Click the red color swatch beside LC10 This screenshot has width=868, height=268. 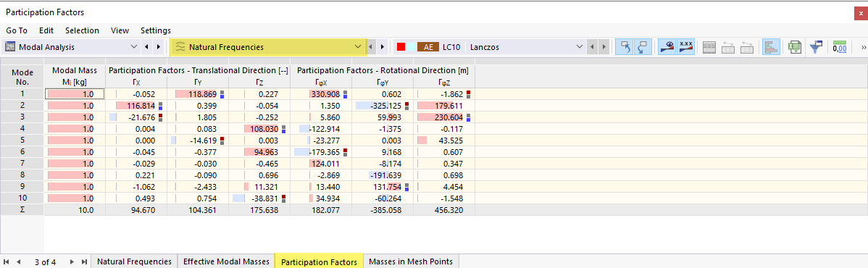[x=401, y=47]
